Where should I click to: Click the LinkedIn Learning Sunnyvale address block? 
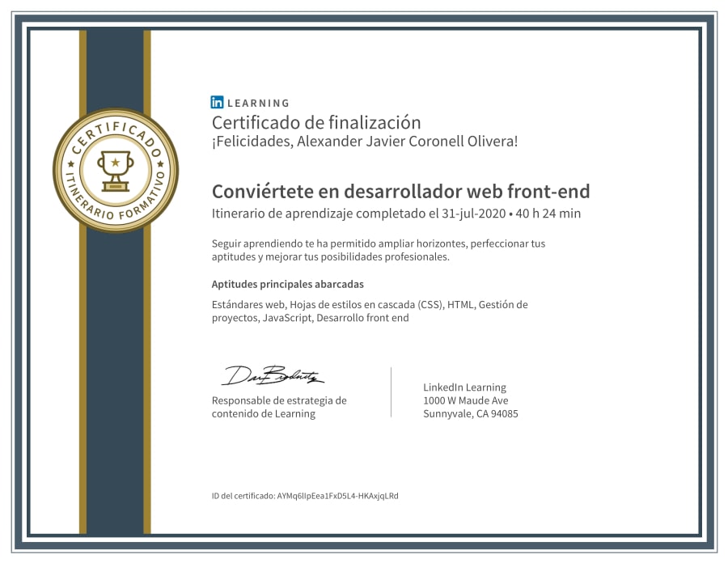coord(469,400)
